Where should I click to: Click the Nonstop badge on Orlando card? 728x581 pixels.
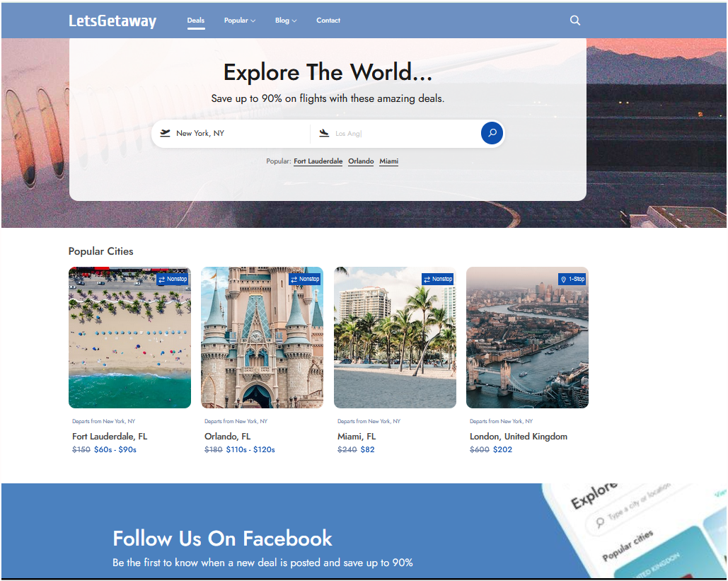tap(304, 279)
